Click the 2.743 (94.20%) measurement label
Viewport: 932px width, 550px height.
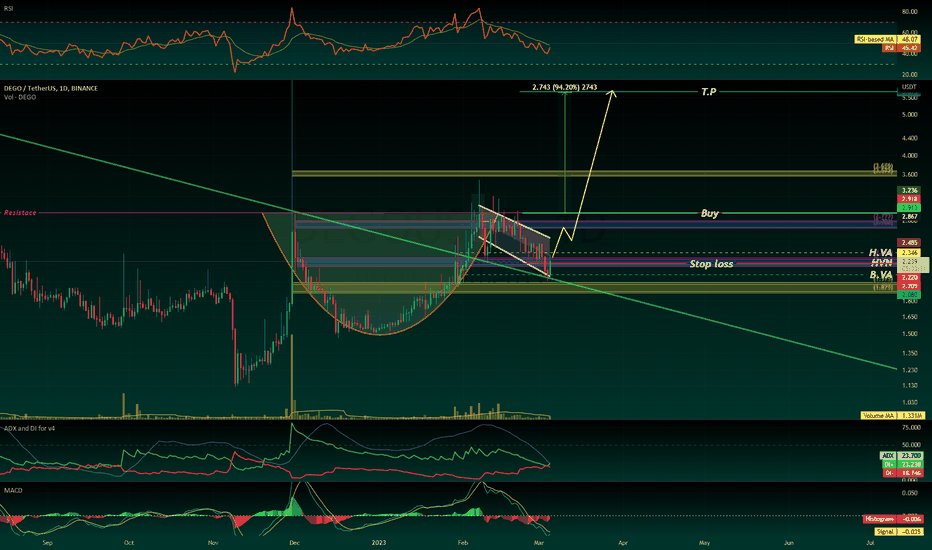(565, 87)
